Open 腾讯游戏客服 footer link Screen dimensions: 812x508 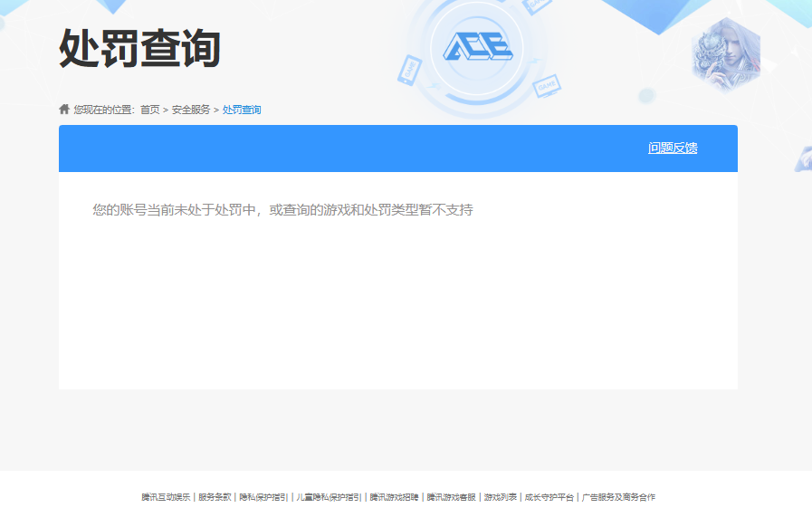point(451,497)
